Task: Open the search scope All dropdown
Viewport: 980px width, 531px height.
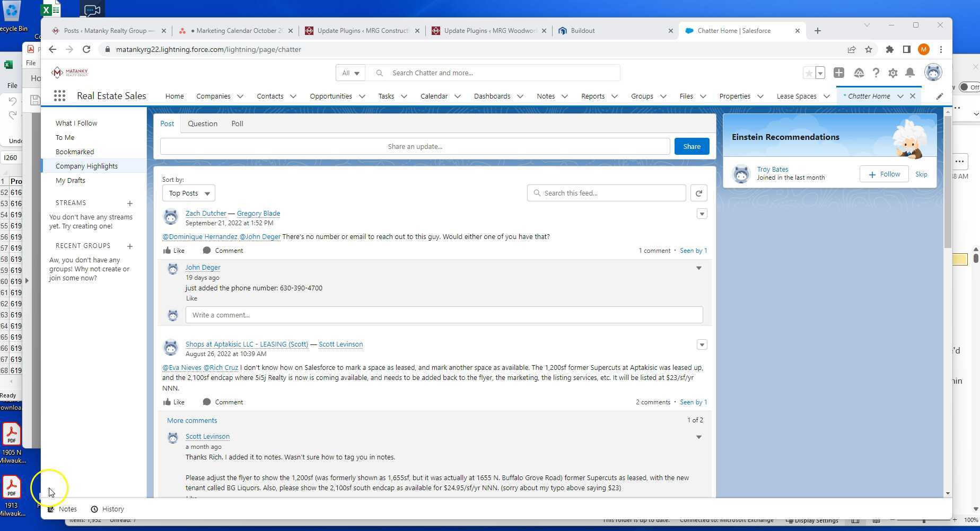Action: coord(350,73)
